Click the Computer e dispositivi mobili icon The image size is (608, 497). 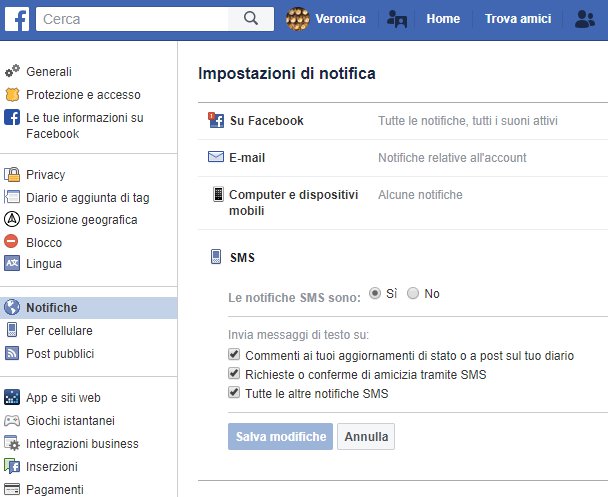click(218, 194)
